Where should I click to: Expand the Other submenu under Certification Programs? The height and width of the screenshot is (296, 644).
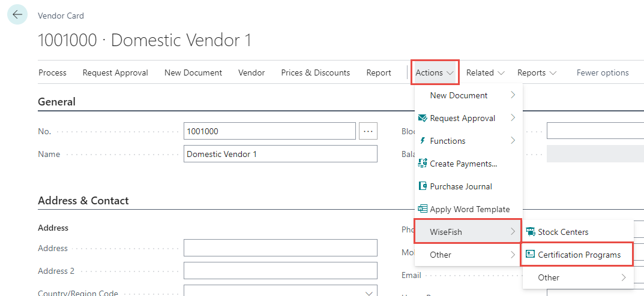(x=576, y=277)
